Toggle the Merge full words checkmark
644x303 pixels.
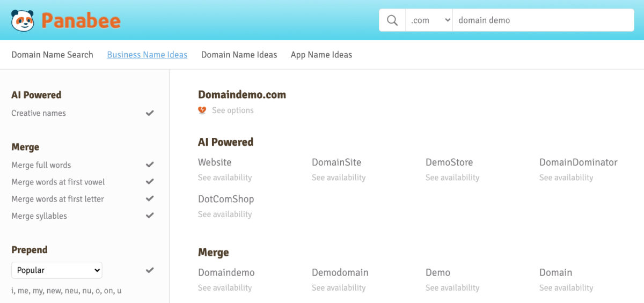pos(150,165)
